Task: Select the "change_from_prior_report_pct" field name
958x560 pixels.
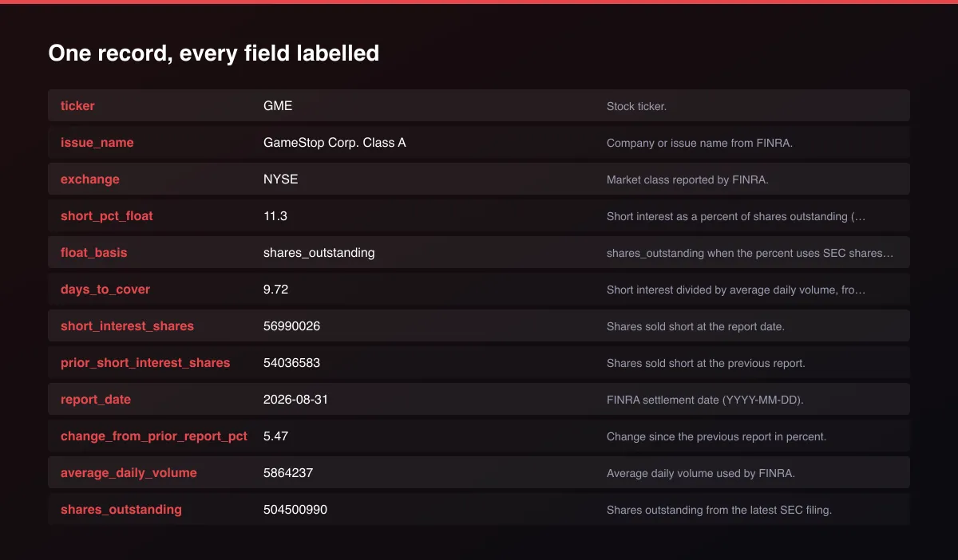Action: (154, 436)
